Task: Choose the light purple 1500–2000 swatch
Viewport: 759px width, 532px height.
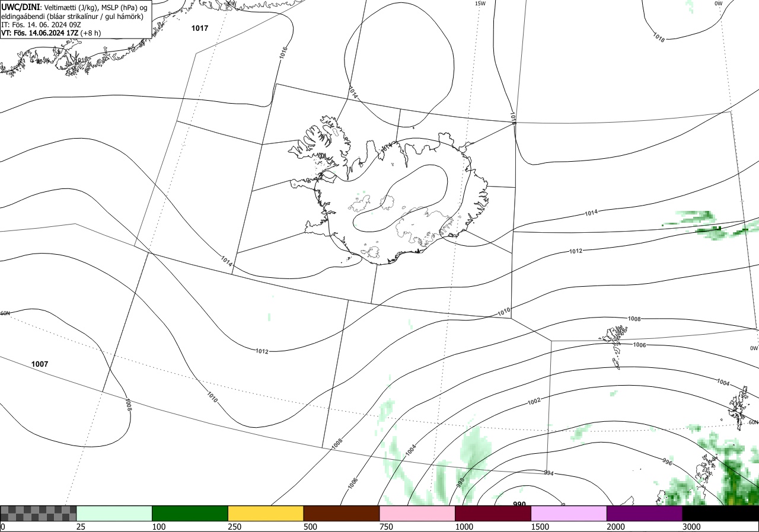Action: (569, 513)
